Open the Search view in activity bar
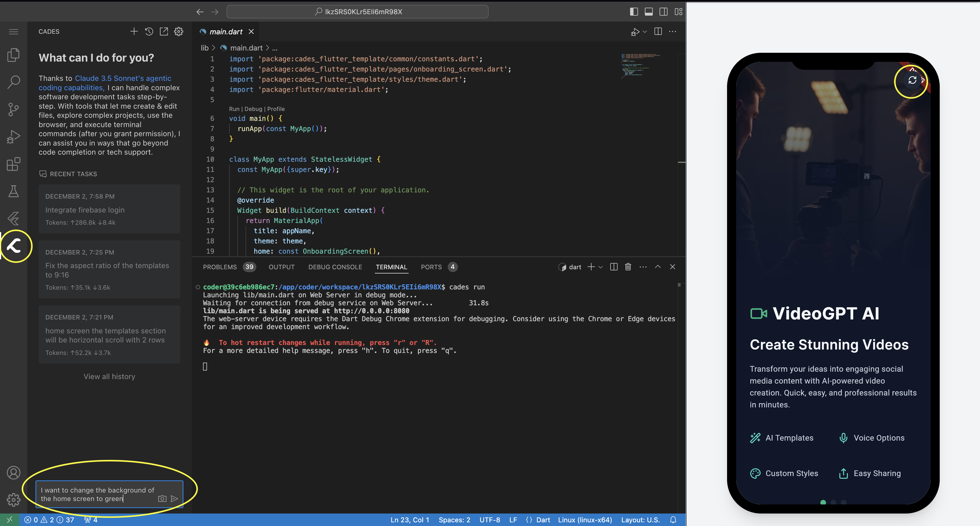The image size is (980, 526). (13, 82)
